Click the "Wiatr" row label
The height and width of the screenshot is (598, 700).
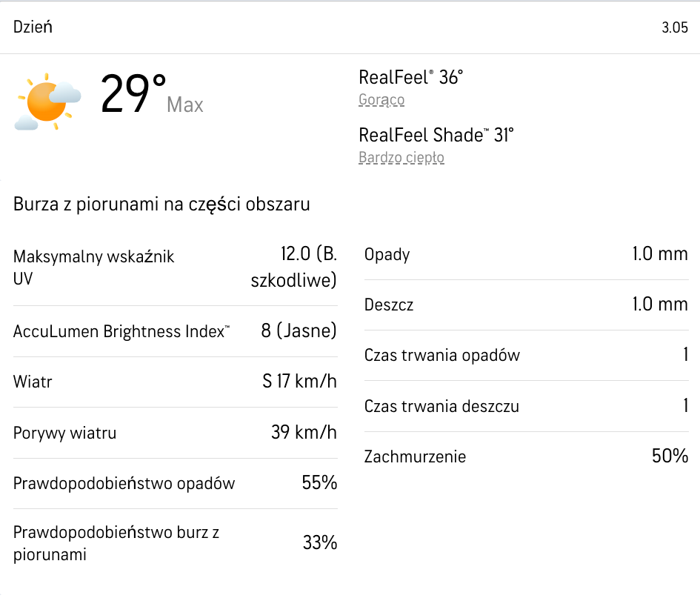[x=33, y=382]
